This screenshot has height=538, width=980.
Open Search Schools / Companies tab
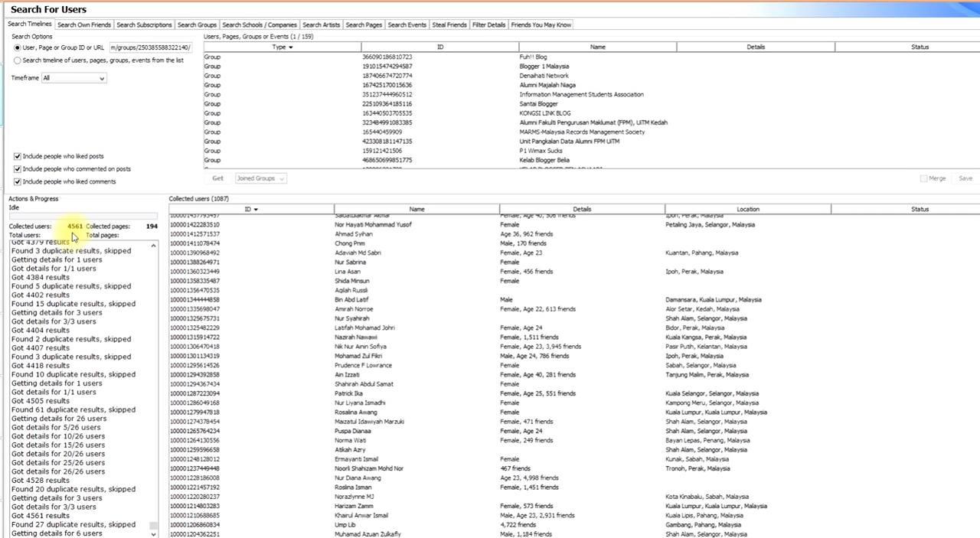(x=260, y=24)
